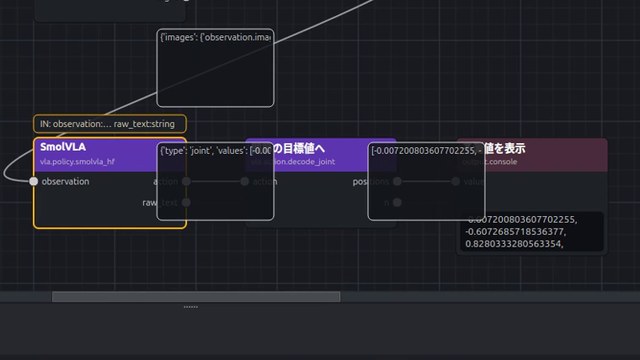640x360 pixels.
Task: Click the [-0.007200803607702255 preview box
Action: tap(426, 181)
